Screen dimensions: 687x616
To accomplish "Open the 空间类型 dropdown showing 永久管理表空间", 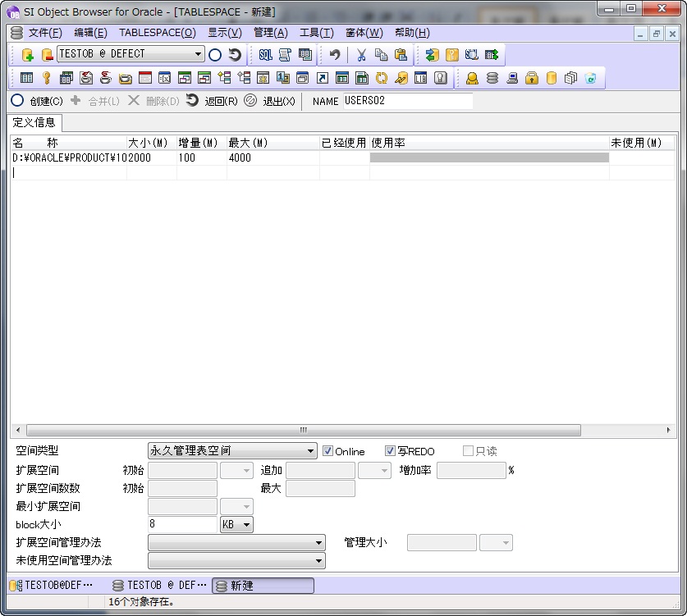I will pyautogui.click(x=232, y=450).
